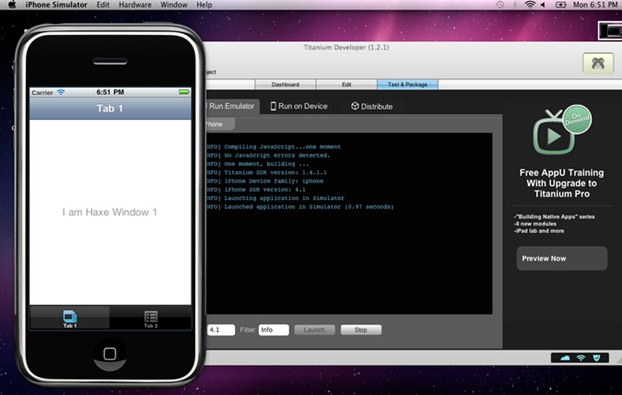622x395 pixels.
Task: Select the Test & Package tab
Action: (407, 84)
